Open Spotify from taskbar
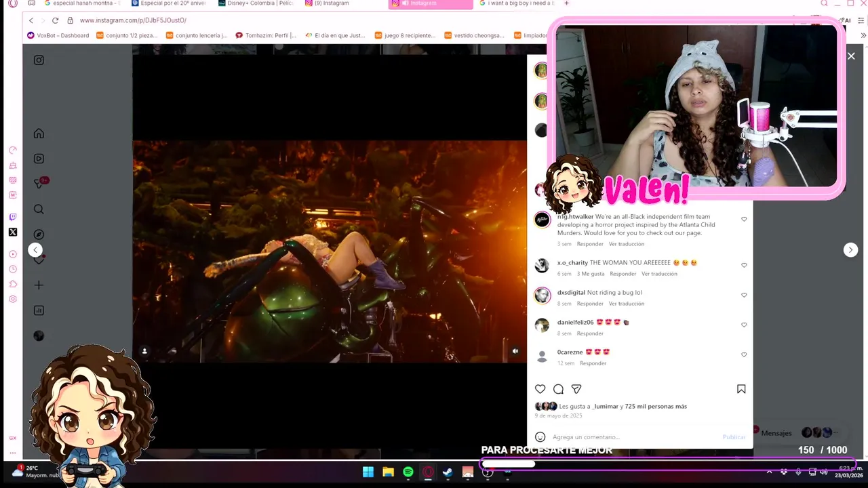The height and width of the screenshot is (488, 868). pyautogui.click(x=408, y=472)
